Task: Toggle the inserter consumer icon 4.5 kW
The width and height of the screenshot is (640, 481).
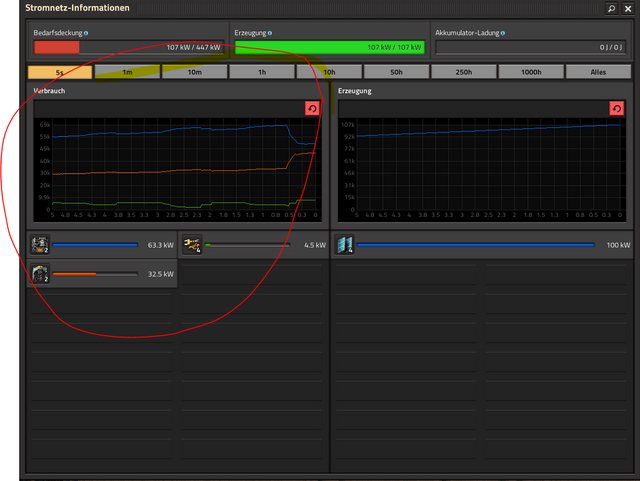Action: pyautogui.click(x=192, y=245)
